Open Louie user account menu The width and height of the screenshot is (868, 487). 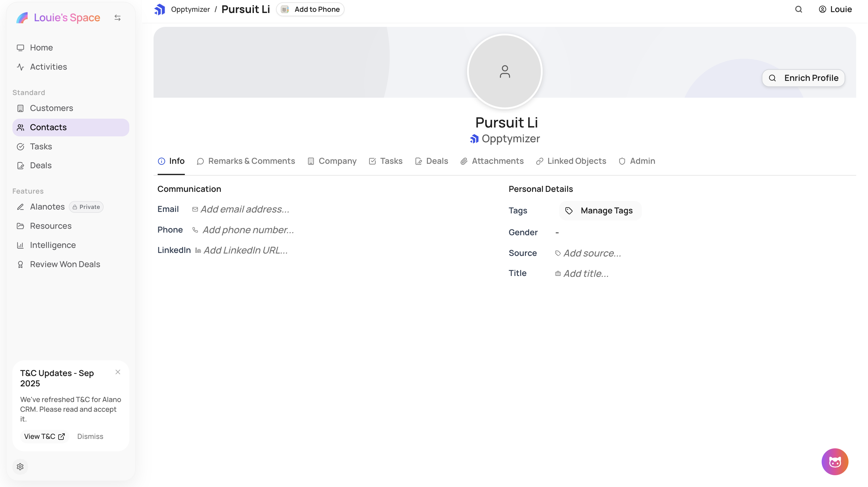tap(835, 9)
